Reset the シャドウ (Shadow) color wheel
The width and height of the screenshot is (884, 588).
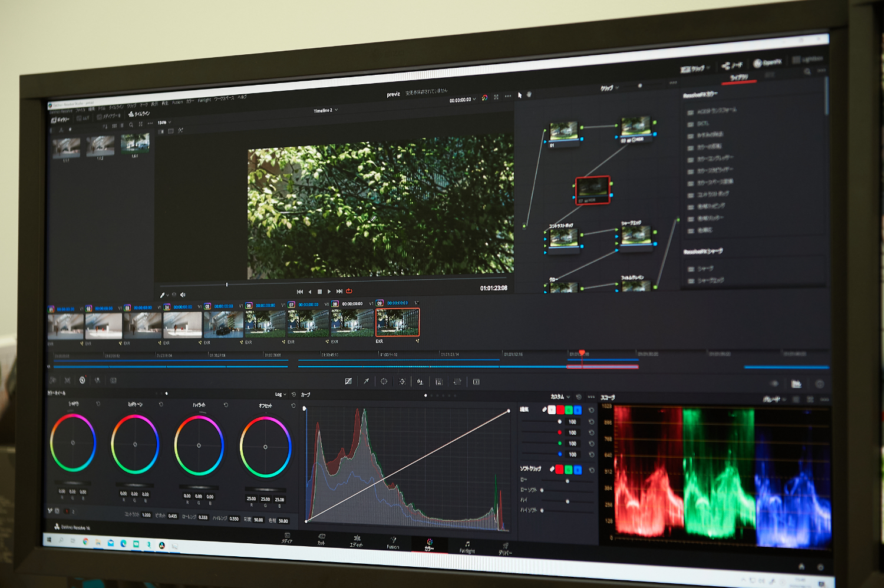click(98, 404)
